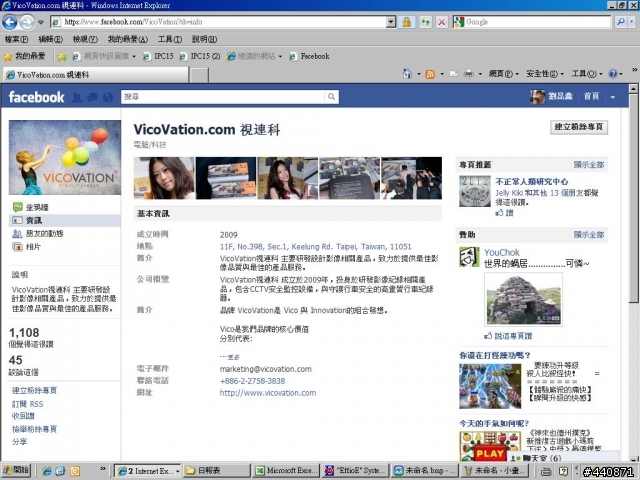Click the Favorites star icon
Viewport: 640px width, 480px height.
tap(8, 56)
